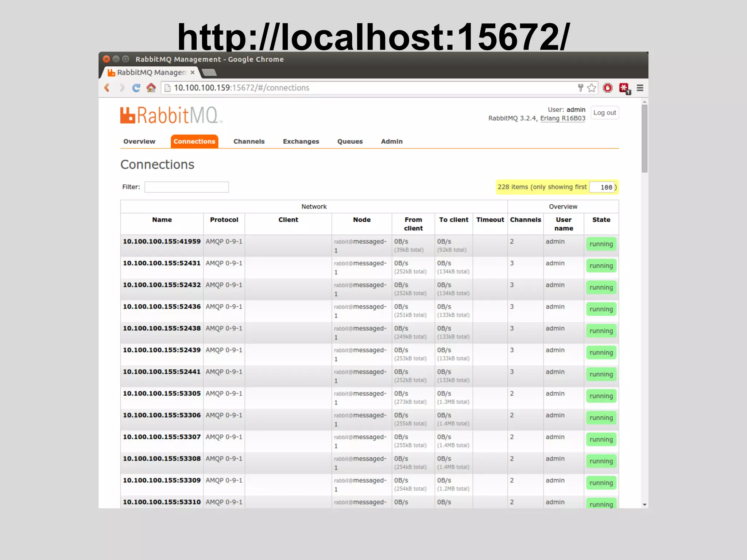The height and width of the screenshot is (560, 747).
Task: Open the red asterisk extension icon
Action: point(624,88)
